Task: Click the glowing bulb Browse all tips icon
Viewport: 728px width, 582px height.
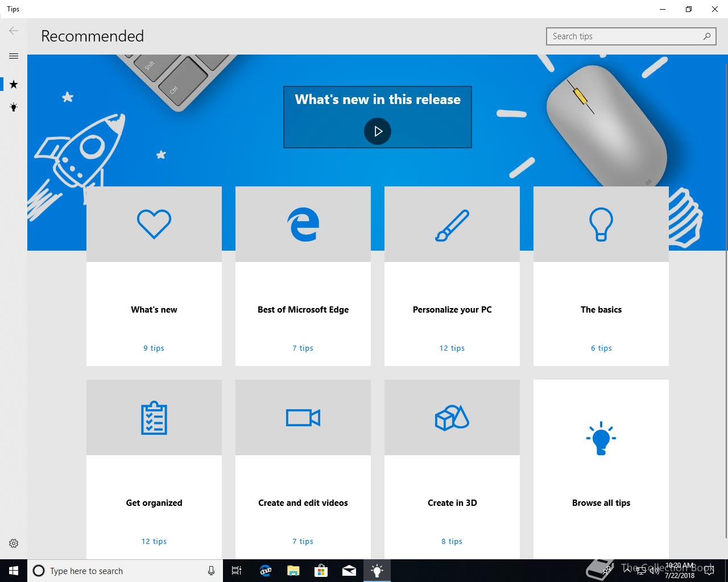Action: pyautogui.click(x=601, y=438)
